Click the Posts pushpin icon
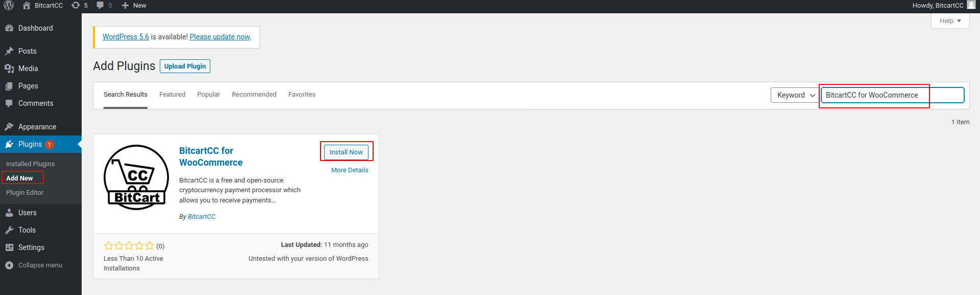 coord(9,51)
